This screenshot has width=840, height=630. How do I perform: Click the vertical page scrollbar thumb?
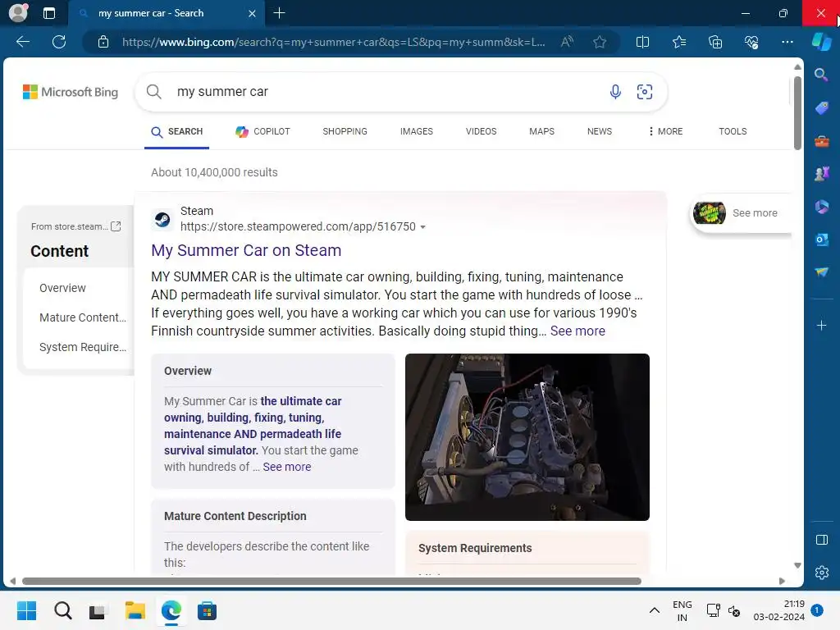797,112
